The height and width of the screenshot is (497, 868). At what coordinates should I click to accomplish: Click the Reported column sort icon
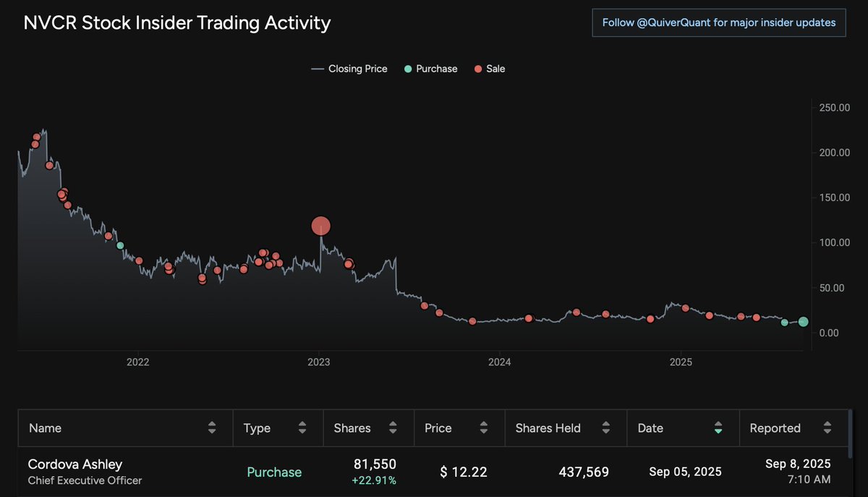coord(829,428)
